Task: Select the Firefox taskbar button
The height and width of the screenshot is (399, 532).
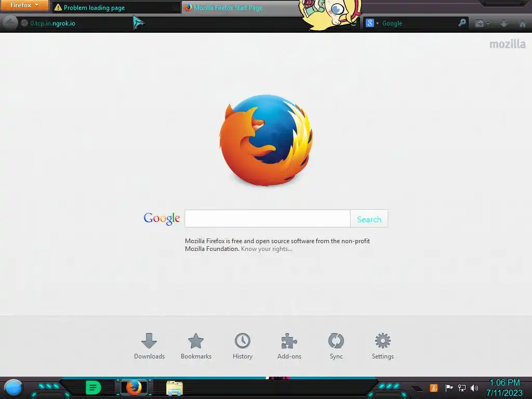Action: coord(134,388)
